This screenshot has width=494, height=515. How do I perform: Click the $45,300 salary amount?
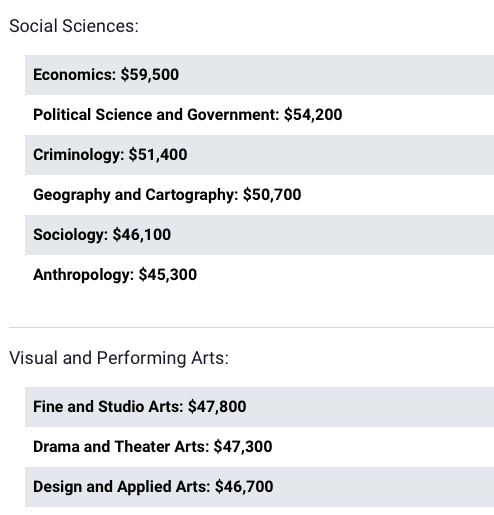168,275
